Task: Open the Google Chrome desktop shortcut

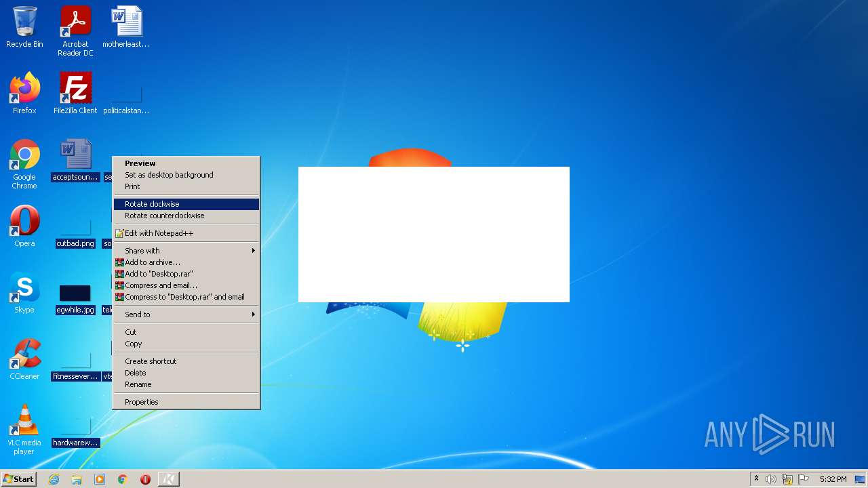Action: pos(24,164)
